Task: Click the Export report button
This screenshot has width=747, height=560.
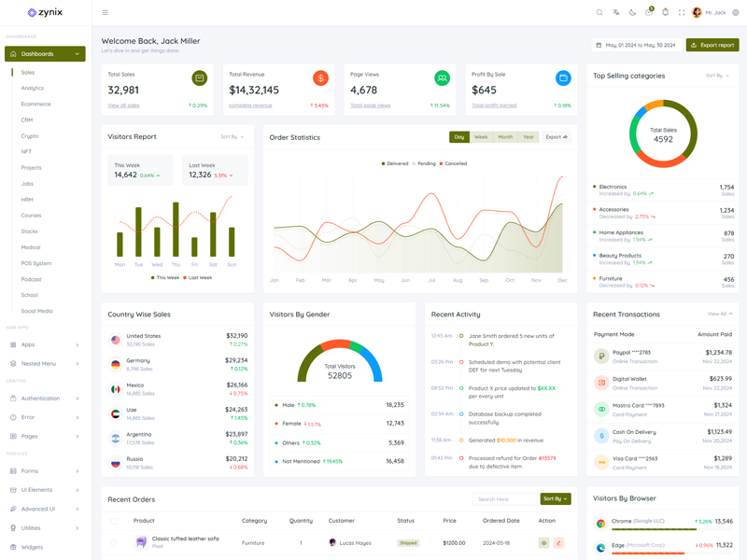Action: (712, 45)
